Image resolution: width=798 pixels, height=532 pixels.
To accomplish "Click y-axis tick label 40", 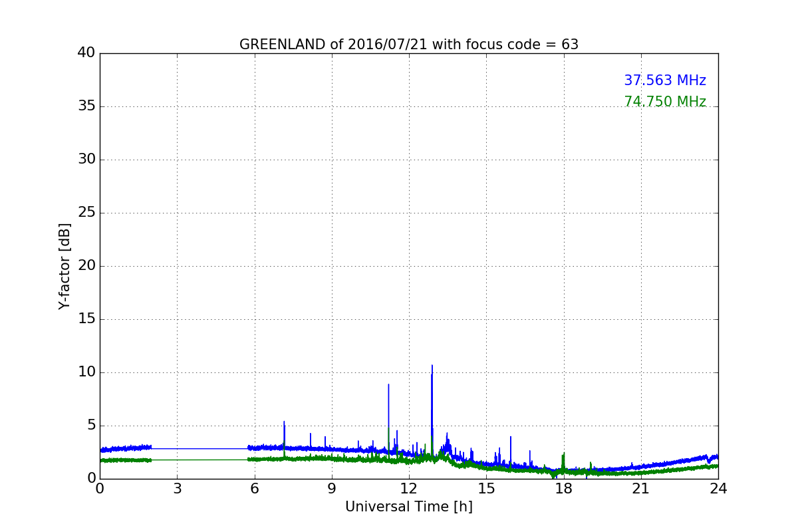I will 86,53.
